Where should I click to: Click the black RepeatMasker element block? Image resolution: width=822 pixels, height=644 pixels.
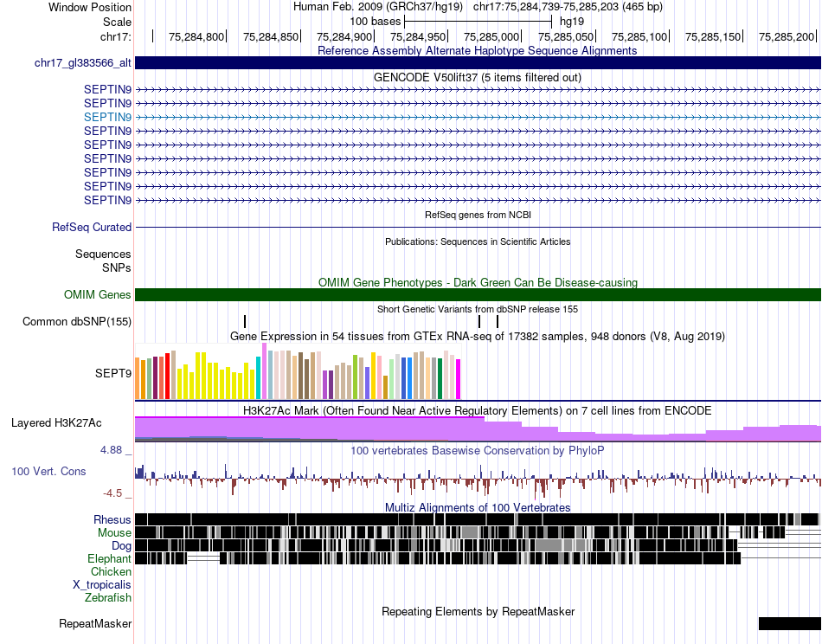pos(789,623)
